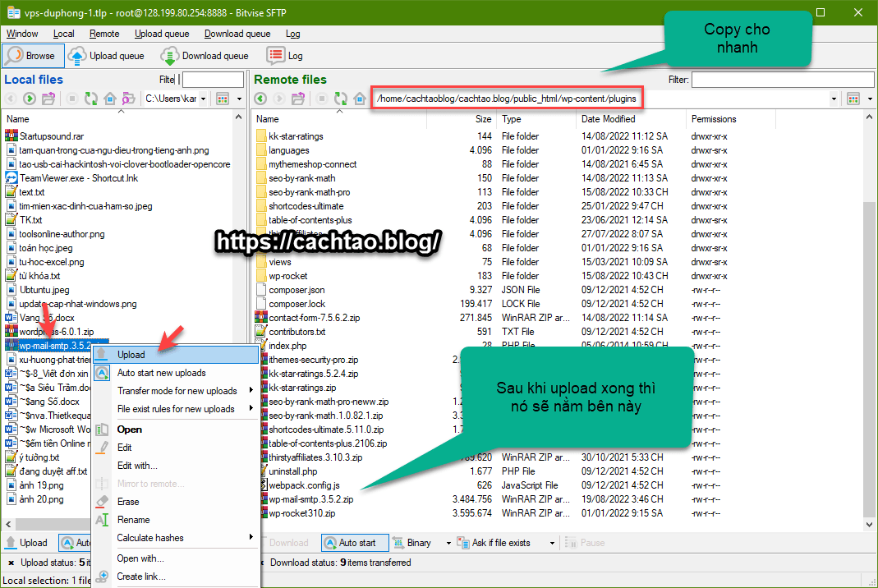Screen dimensions: 878x588
Task: Choose Create link... in context menu
Action: (176, 577)
